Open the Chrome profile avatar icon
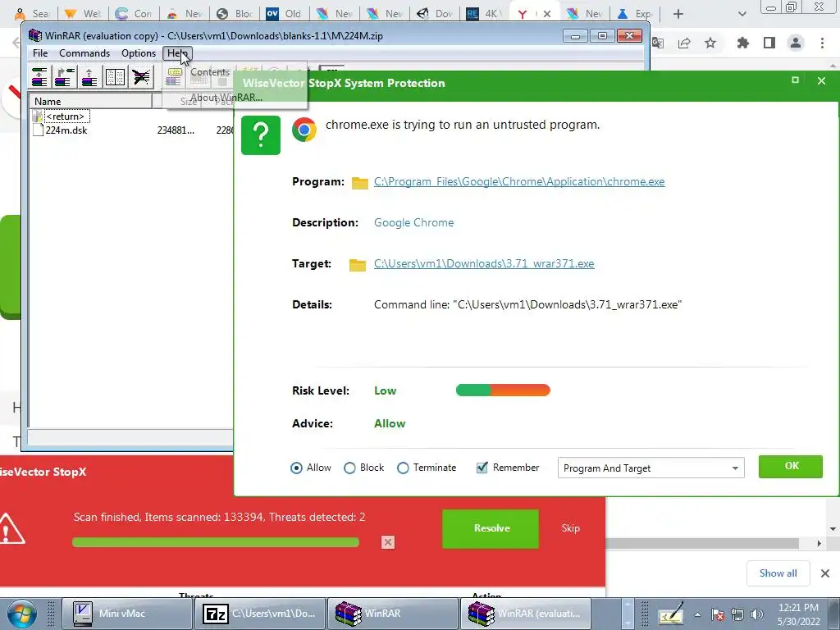Image resolution: width=840 pixels, height=630 pixels. 796,43
